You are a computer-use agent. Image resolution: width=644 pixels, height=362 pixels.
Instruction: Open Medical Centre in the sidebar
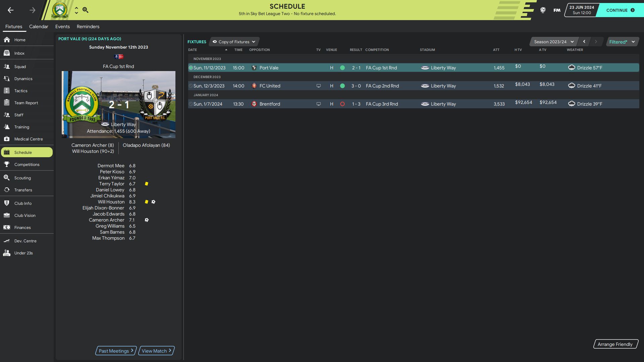click(27, 139)
